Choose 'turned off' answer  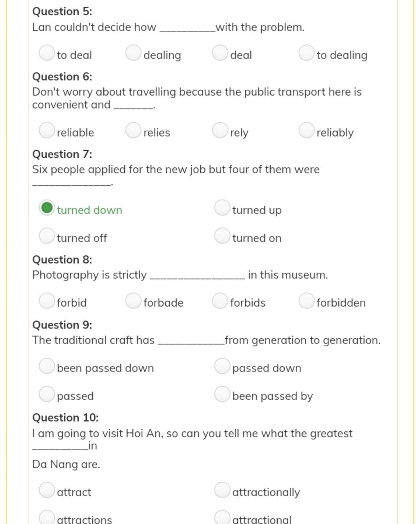coord(47,236)
